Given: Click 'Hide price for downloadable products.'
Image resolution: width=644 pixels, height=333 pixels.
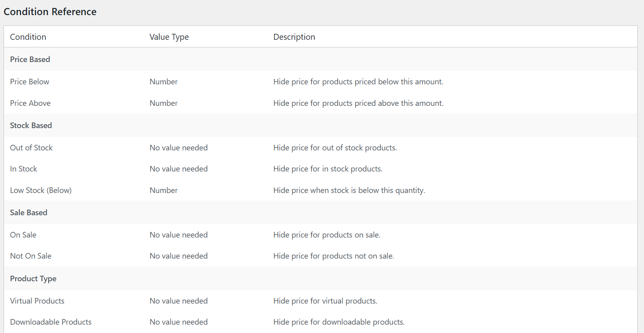Looking at the screenshot, I should coord(339,322).
